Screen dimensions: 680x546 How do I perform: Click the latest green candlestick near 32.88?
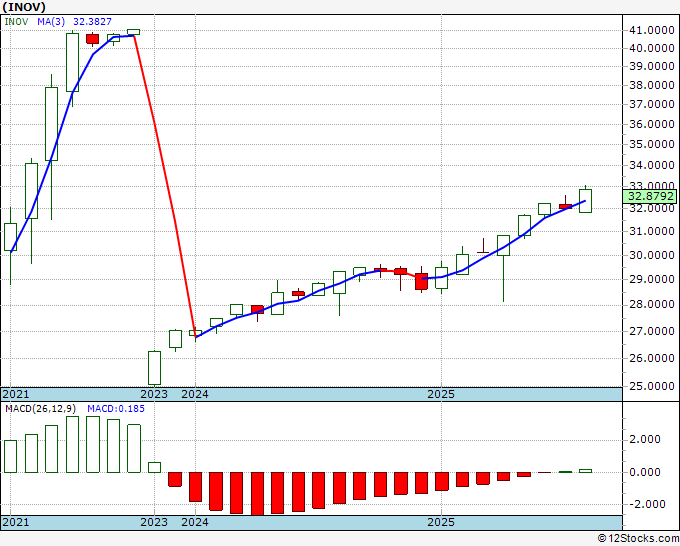point(585,200)
